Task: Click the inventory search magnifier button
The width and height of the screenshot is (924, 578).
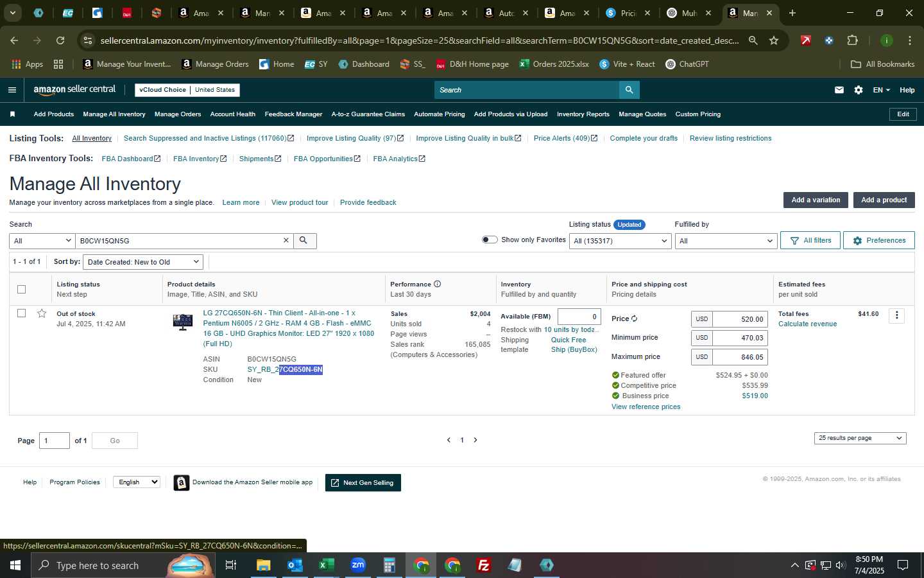Action: coord(304,240)
